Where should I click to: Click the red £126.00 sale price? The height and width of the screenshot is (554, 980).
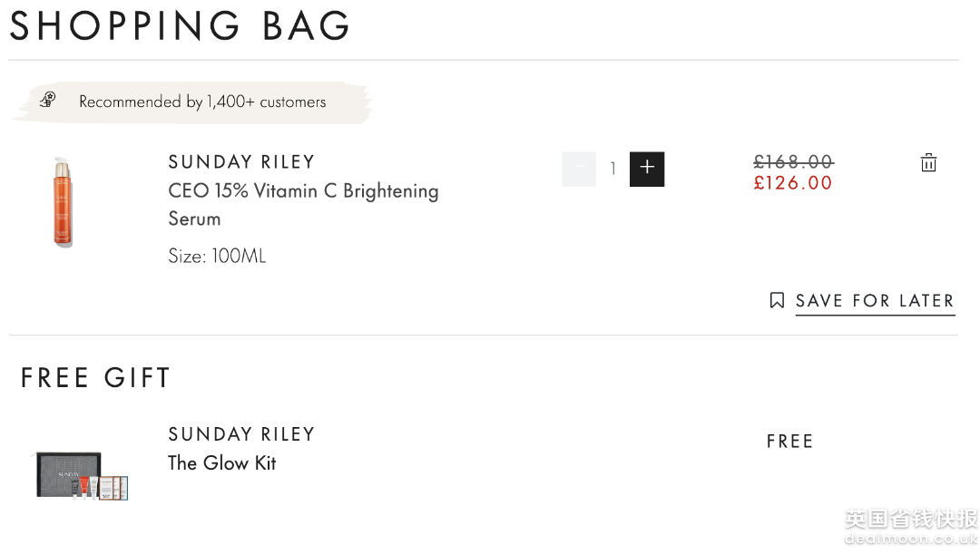point(793,183)
